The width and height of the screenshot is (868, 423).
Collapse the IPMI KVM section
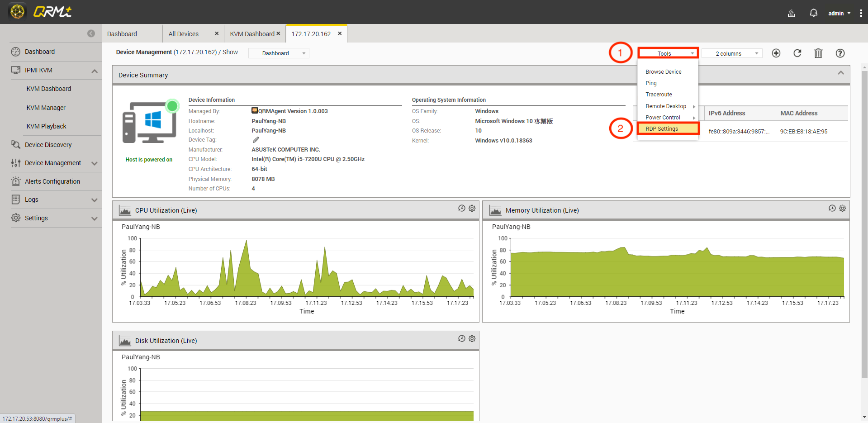pos(94,71)
